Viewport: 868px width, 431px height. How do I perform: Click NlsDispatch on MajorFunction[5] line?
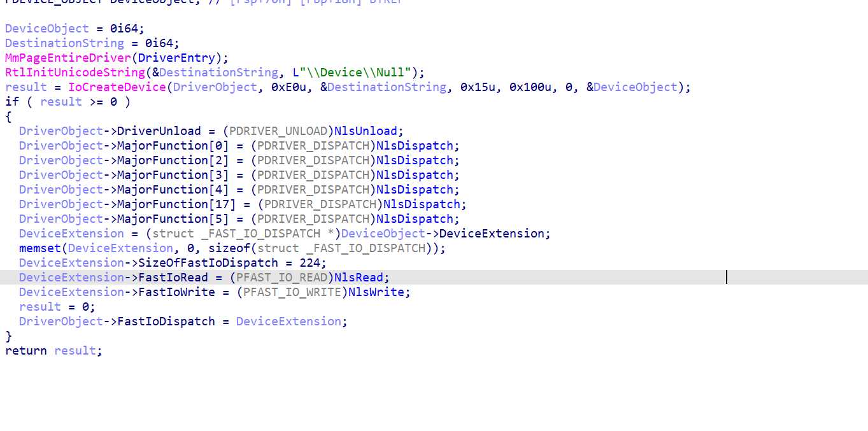pos(415,218)
